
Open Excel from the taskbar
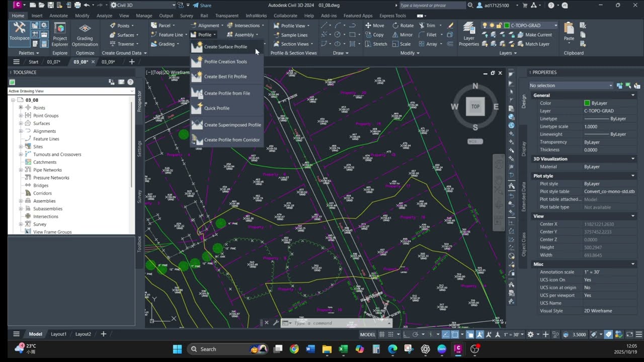343,349
